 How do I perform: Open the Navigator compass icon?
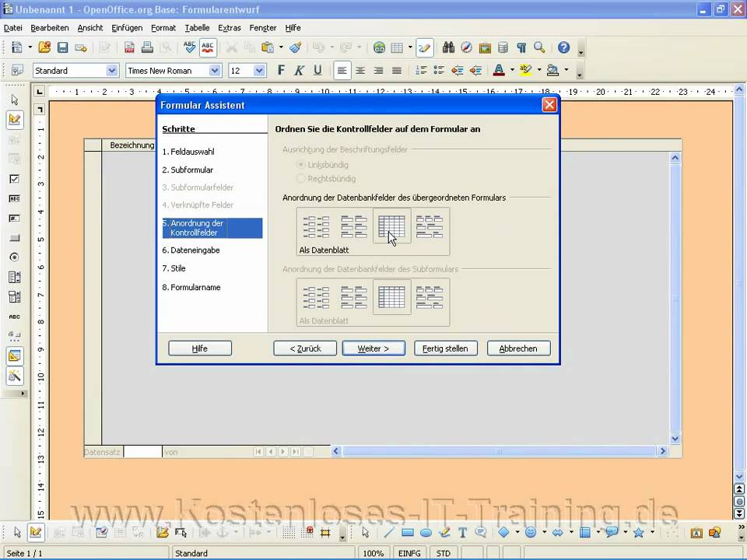466,47
